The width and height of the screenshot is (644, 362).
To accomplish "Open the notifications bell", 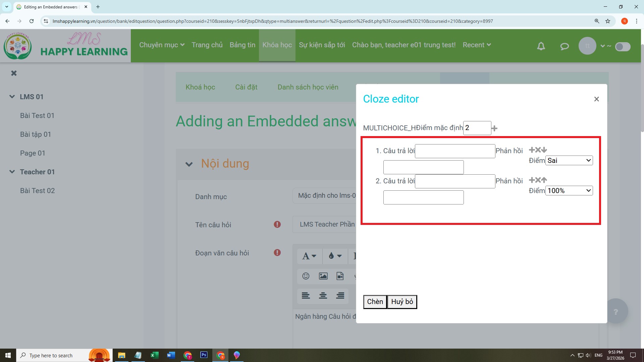I will 541,46.
